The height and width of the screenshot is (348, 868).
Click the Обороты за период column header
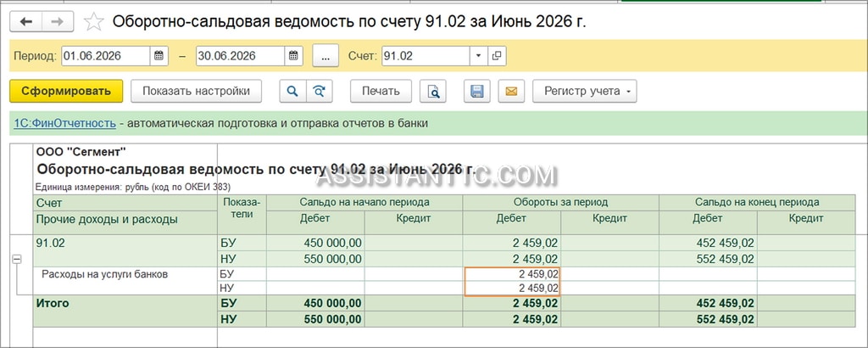[561, 202]
